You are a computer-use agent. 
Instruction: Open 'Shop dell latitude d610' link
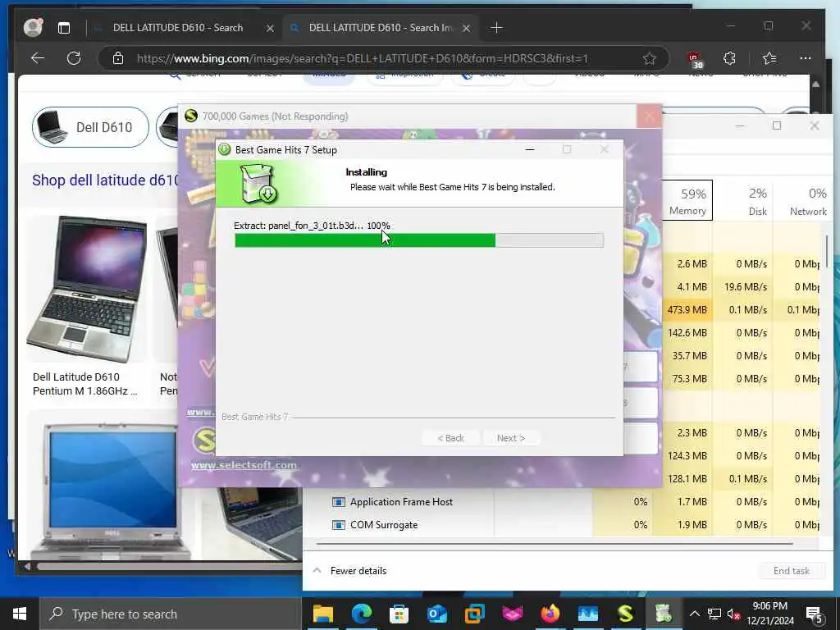pyautogui.click(x=106, y=180)
